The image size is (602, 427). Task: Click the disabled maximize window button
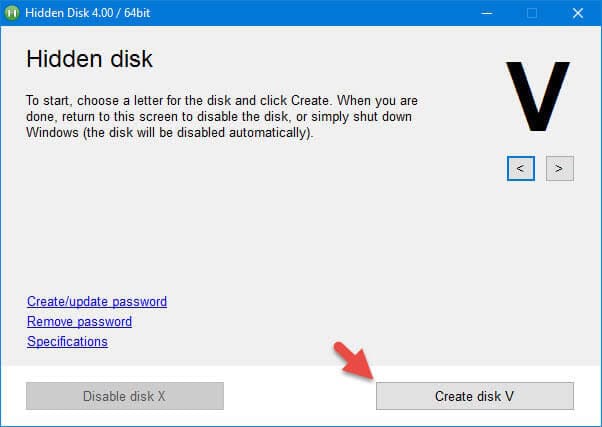[x=532, y=13]
